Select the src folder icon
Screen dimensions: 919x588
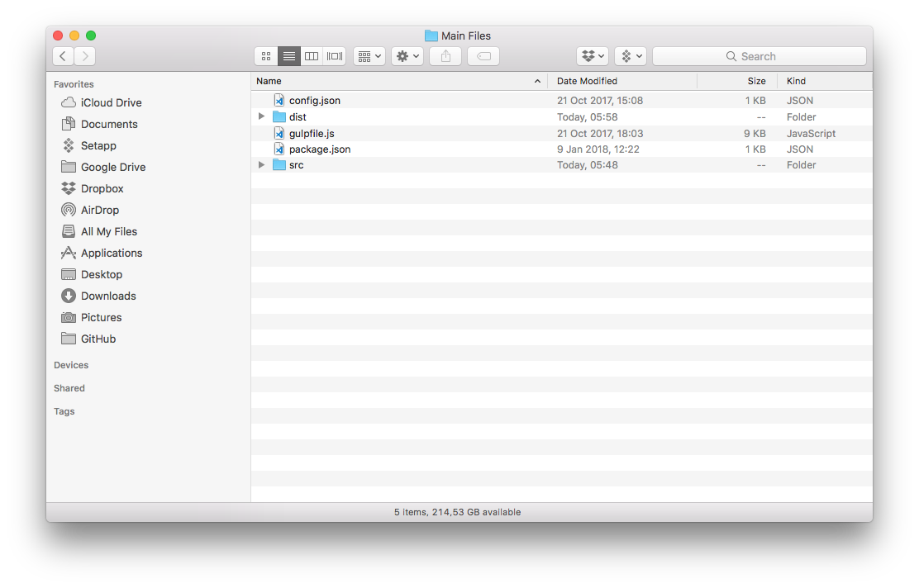tap(279, 164)
